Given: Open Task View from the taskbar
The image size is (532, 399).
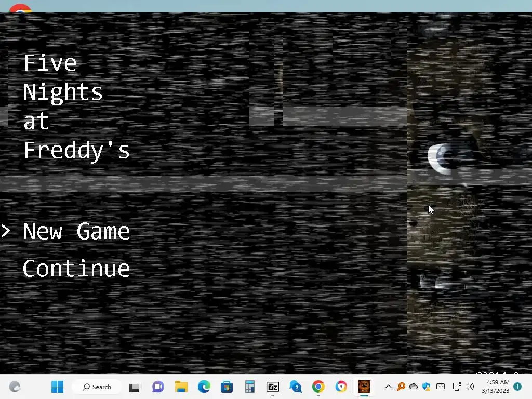Looking at the screenshot, I should [x=134, y=387].
